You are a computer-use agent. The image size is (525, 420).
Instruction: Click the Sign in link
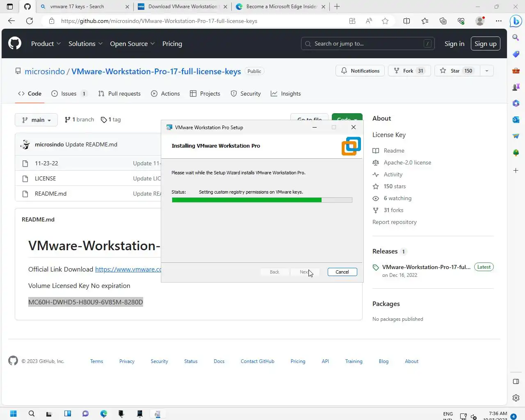pyautogui.click(x=454, y=43)
